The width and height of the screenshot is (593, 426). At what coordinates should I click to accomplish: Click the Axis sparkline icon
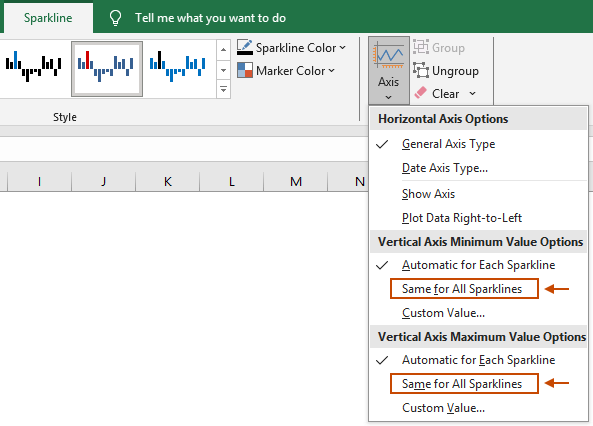click(388, 56)
